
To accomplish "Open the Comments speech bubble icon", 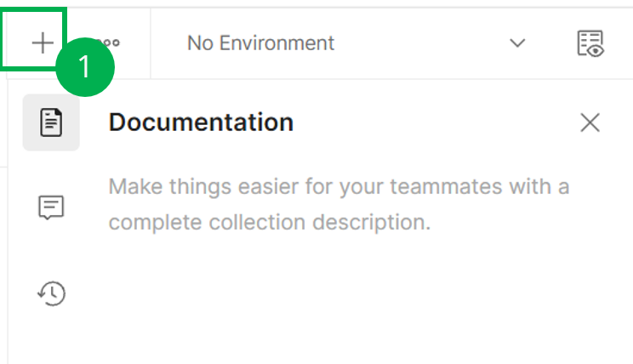I will click(51, 208).
